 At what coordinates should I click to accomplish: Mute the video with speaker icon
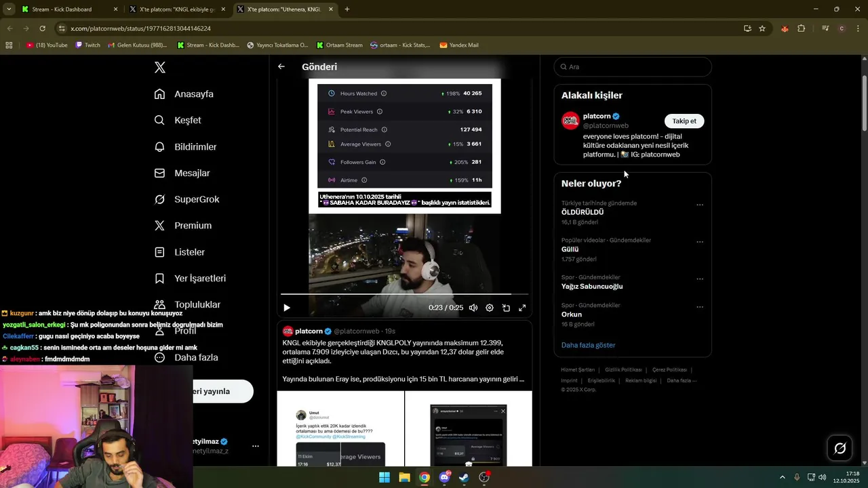pos(473,308)
